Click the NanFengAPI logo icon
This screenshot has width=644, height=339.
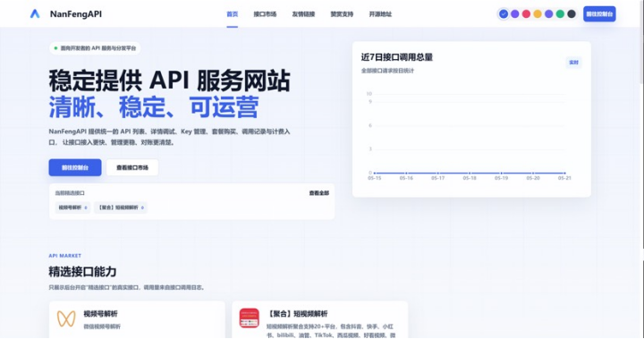(35, 14)
